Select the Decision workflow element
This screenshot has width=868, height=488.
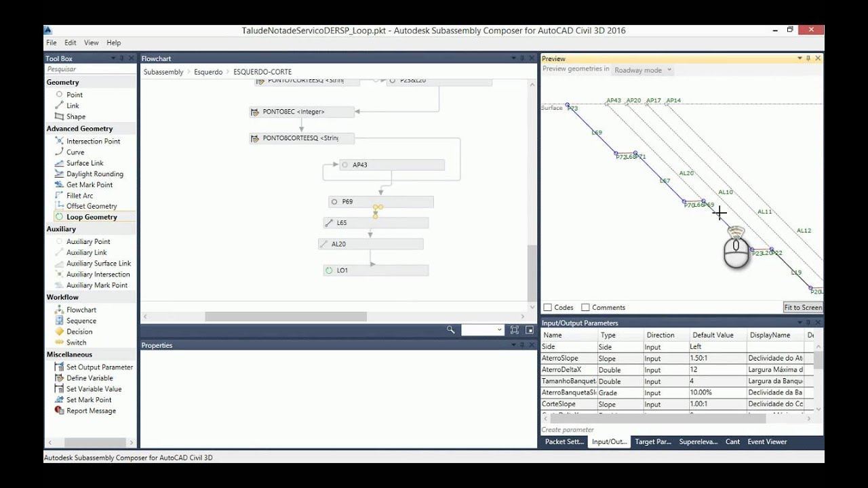(x=79, y=331)
